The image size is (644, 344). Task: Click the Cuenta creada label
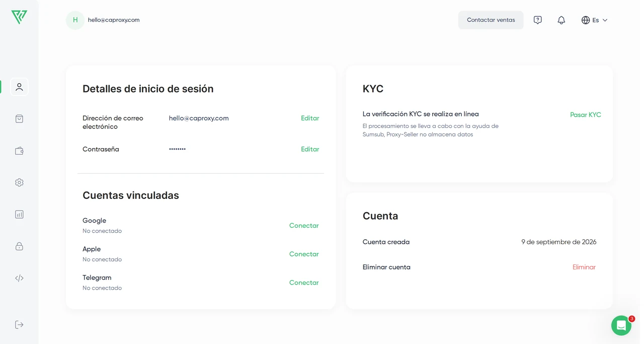[386, 242]
